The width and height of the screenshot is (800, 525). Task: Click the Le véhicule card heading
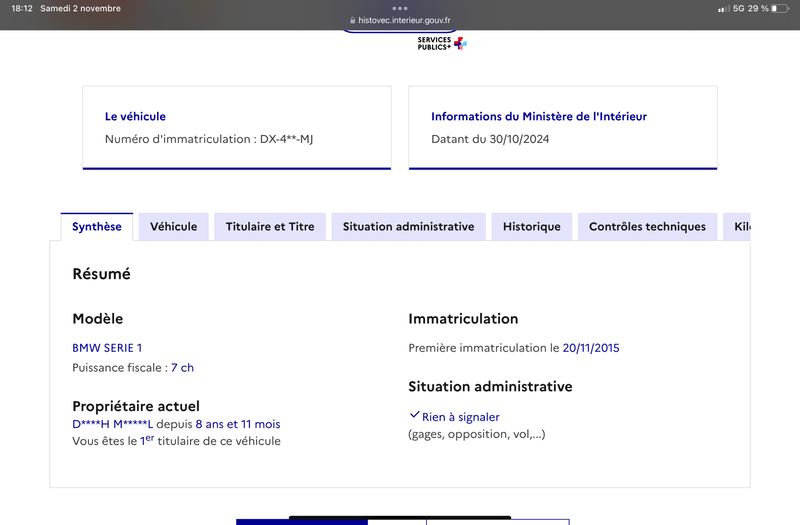tap(135, 116)
